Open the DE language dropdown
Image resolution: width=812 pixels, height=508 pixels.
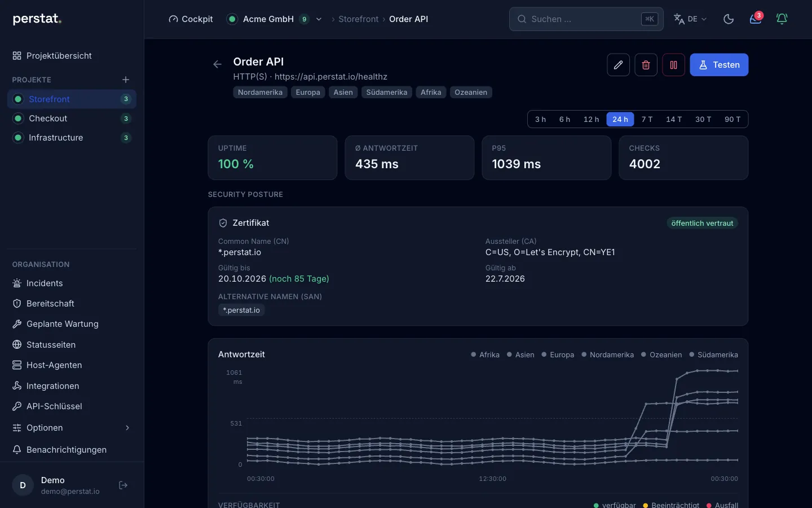(690, 19)
